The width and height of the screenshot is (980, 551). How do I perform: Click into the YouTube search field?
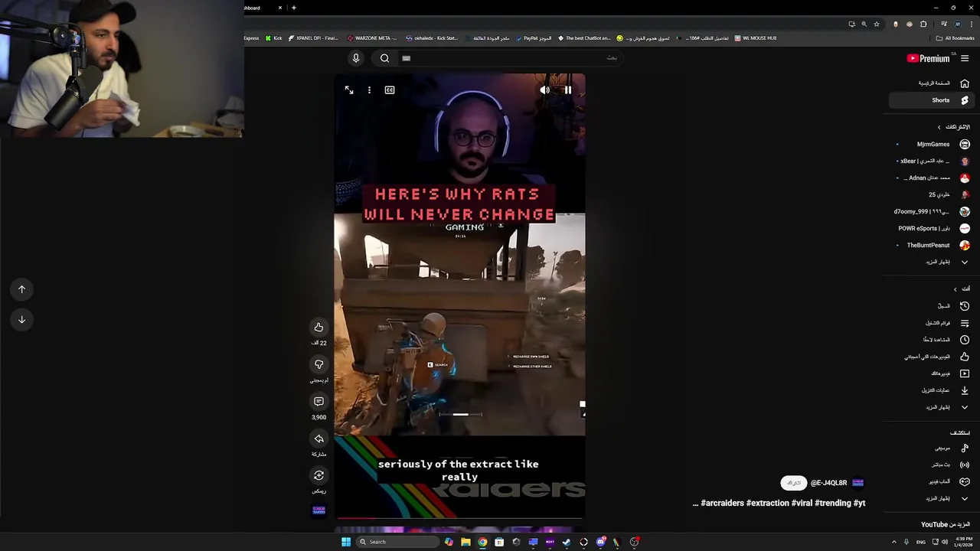[509, 58]
